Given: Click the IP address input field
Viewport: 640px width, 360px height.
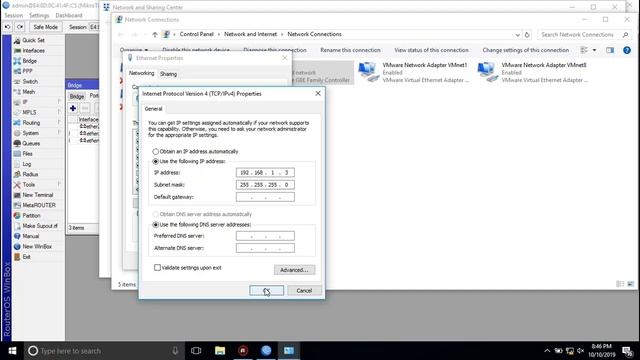Looking at the screenshot, I should (x=265, y=173).
